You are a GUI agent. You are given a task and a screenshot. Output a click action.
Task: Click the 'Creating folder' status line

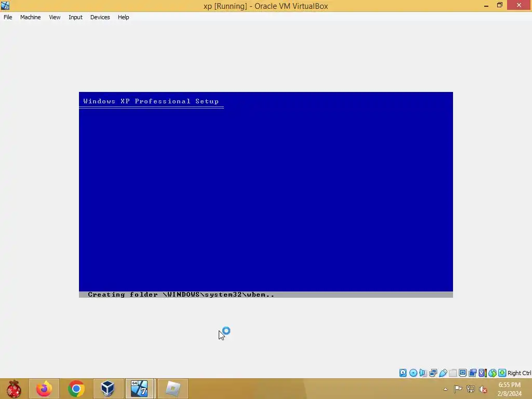tap(181, 295)
